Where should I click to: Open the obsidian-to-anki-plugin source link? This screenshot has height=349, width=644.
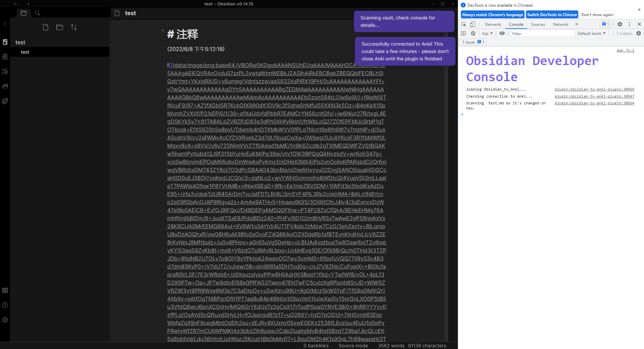594,89
